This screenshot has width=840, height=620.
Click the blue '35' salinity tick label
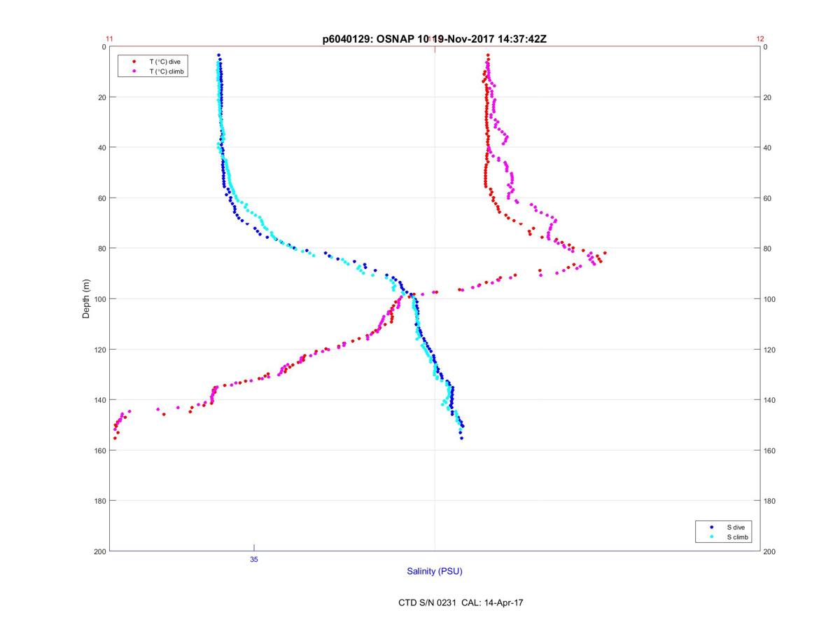(x=254, y=560)
